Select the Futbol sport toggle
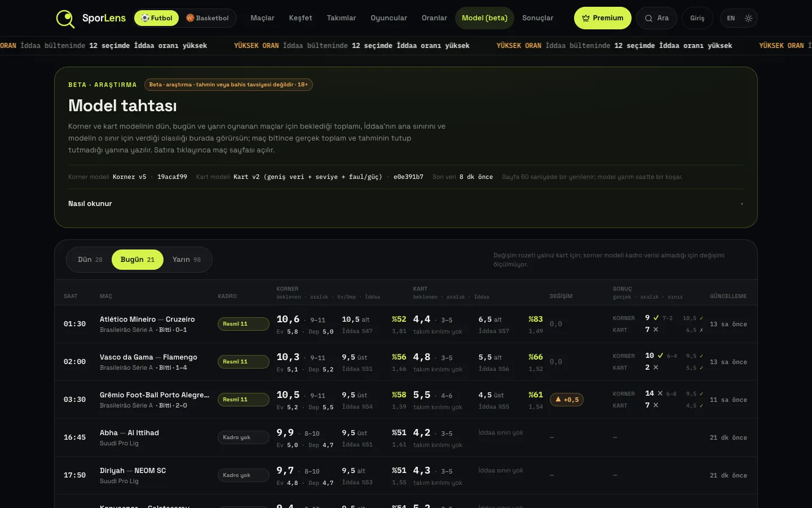Image resolution: width=812 pixels, height=508 pixels. [157, 18]
